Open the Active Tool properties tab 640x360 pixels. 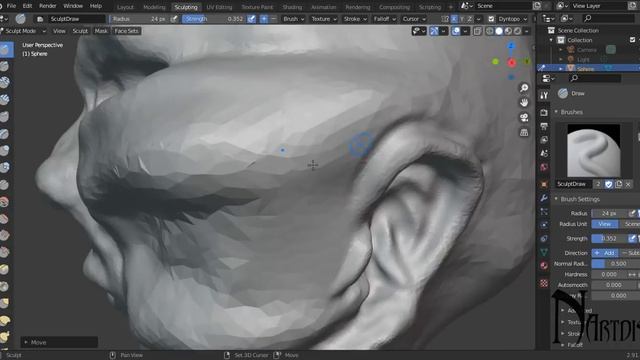[x=544, y=95]
